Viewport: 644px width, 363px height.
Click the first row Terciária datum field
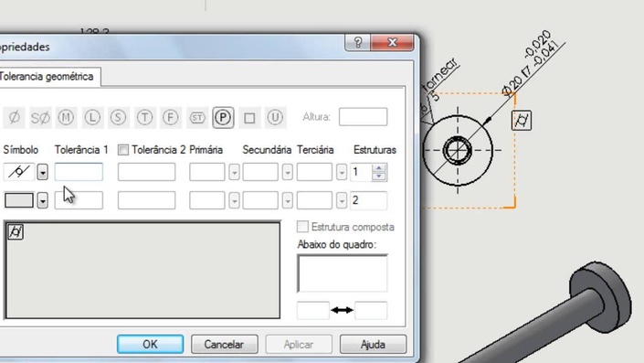point(314,172)
